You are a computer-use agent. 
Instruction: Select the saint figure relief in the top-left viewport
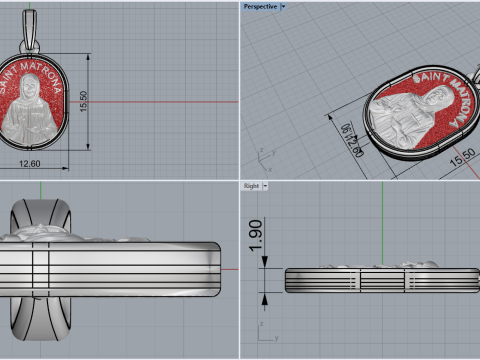coord(30,110)
